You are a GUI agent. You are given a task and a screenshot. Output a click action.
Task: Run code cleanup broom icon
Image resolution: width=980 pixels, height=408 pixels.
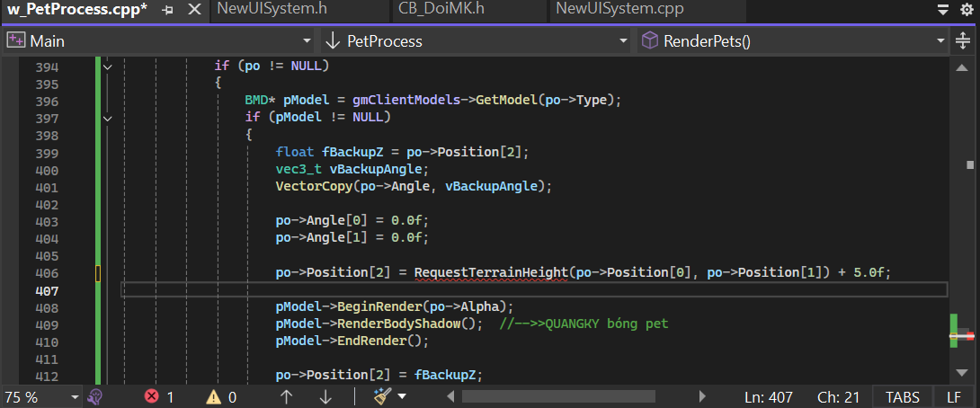pos(382,396)
